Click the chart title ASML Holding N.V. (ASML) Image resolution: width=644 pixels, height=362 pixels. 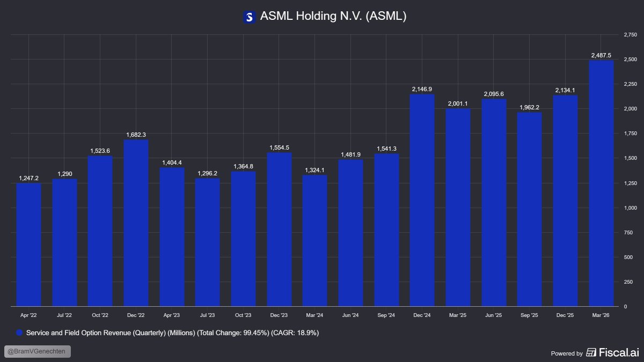(x=334, y=16)
